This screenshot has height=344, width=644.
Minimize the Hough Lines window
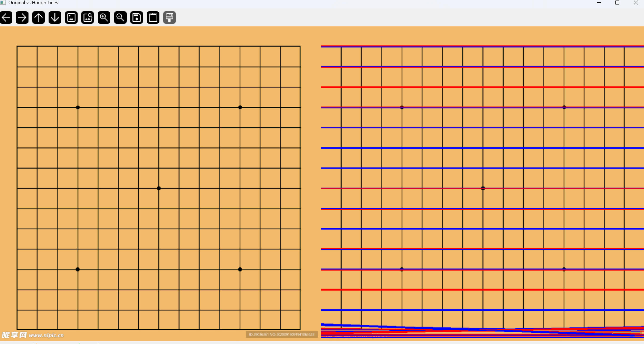[599, 3]
